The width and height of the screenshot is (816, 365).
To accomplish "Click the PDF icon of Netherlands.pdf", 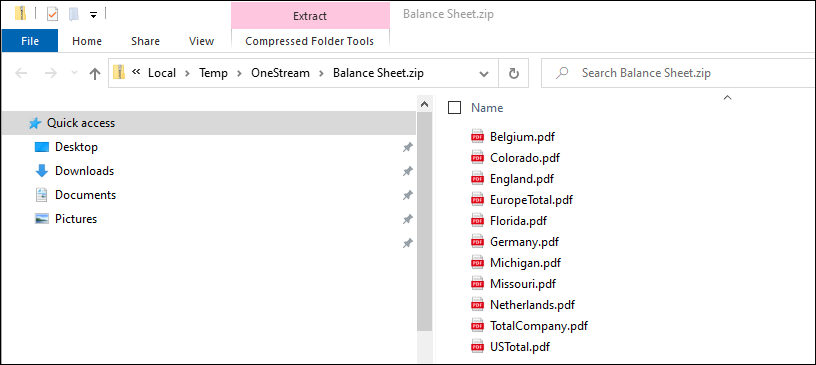I will pos(477,305).
